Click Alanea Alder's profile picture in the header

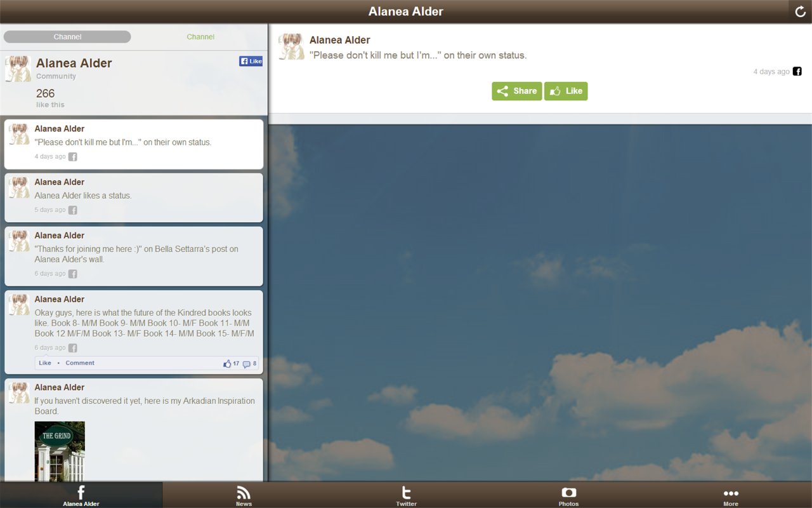pyautogui.click(x=18, y=69)
